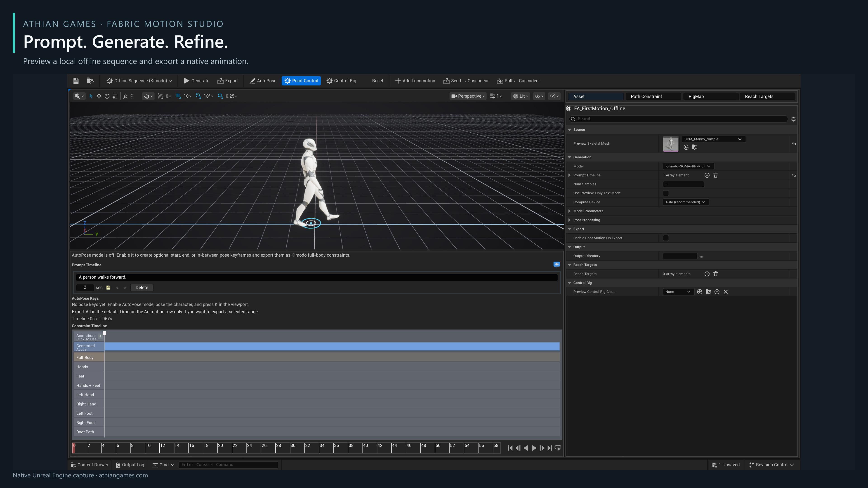Save prompt duration with small disk icon

[x=108, y=288]
